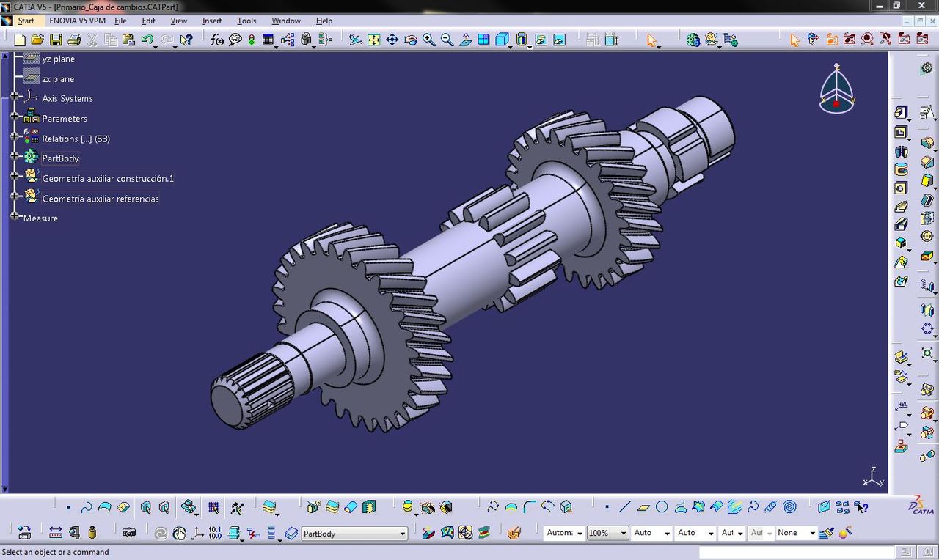
Task: Click the Zoom Out magnifier
Action: point(447,40)
